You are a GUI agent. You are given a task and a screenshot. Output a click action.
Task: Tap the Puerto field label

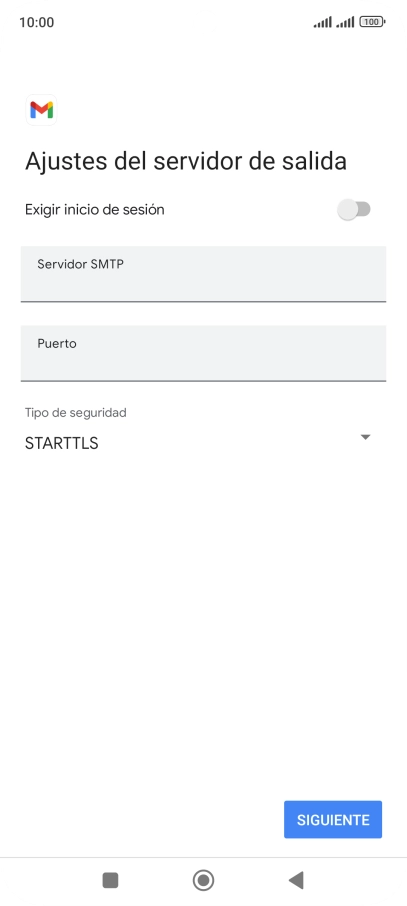pos(57,343)
